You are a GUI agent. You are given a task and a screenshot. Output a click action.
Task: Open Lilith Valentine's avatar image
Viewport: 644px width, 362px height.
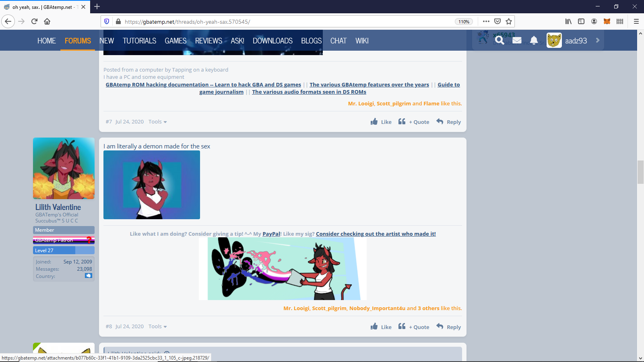[64, 168]
